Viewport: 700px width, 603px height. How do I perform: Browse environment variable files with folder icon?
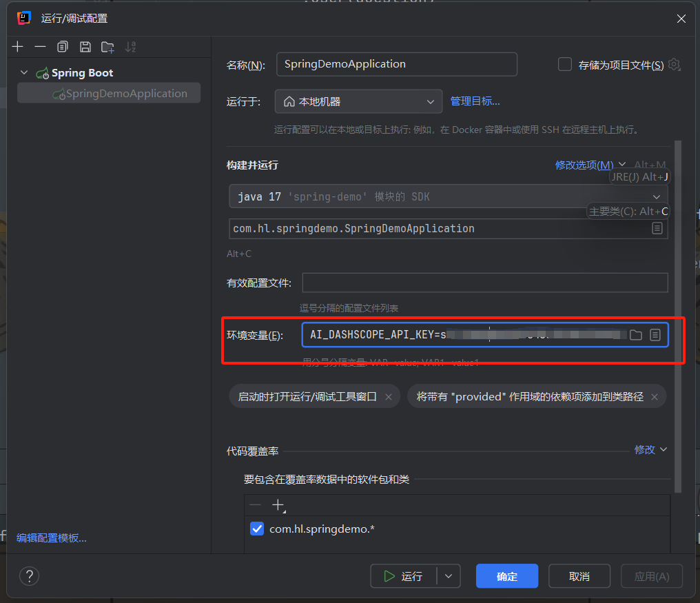pyautogui.click(x=636, y=334)
